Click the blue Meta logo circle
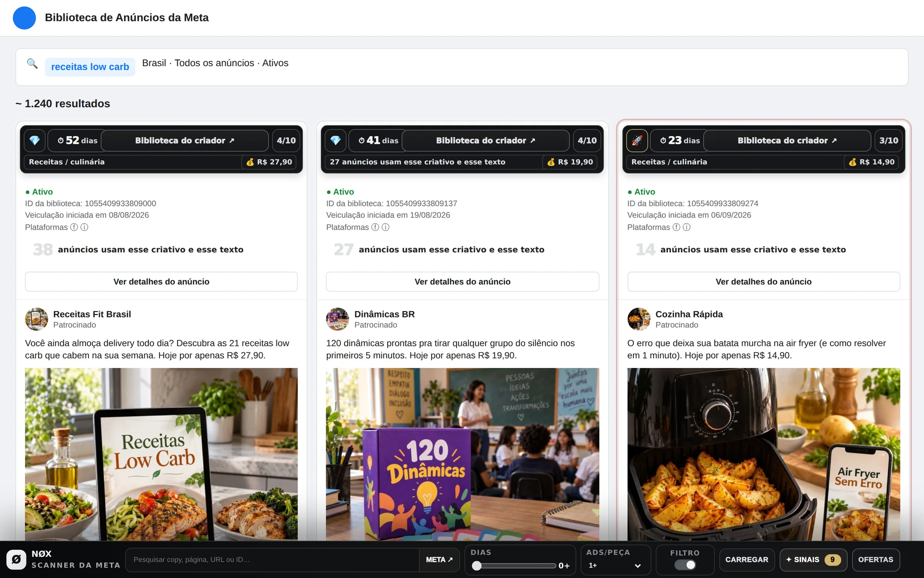Image resolution: width=924 pixels, height=578 pixels. pyautogui.click(x=24, y=18)
